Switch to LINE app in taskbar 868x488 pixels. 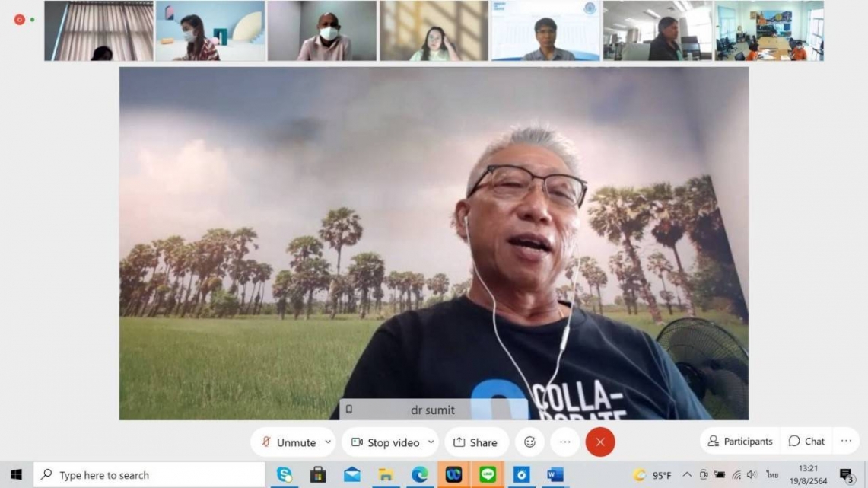(488, 475)
